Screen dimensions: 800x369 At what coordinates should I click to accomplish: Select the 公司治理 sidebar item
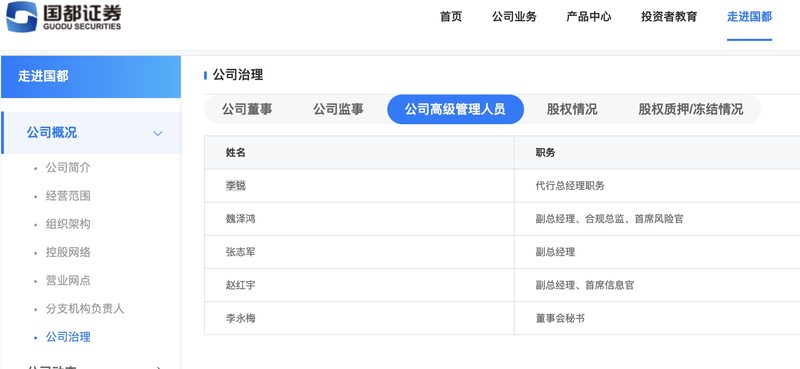point(68,337)
